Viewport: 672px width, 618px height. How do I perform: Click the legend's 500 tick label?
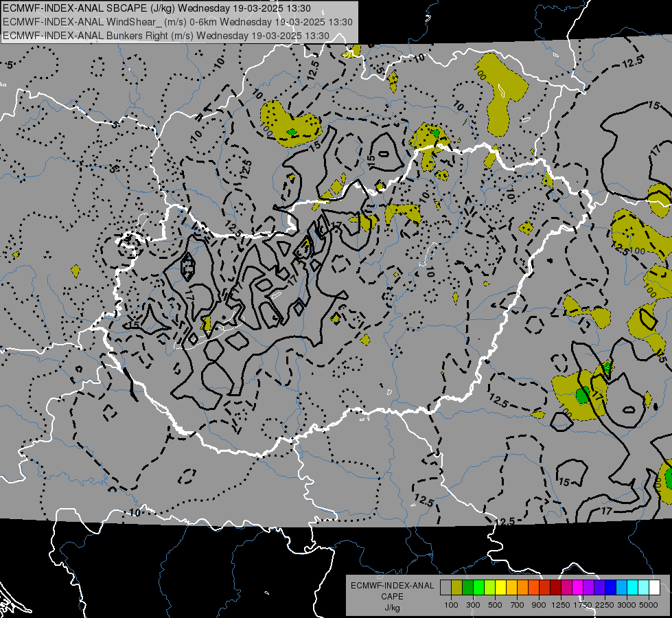pyautogui.click(x=495, y=605)
